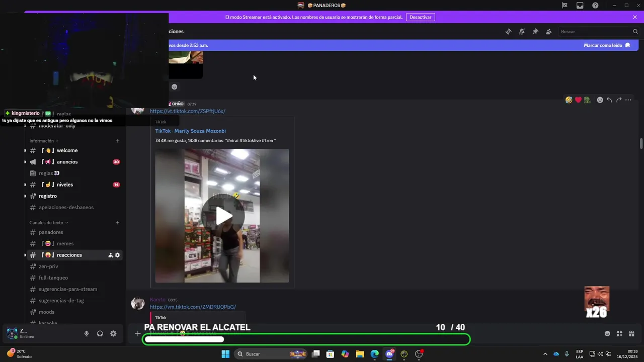This screenshot has height=362, width=644.
Task: Edit reacciones channel with its gear icon
Action: 118,255
